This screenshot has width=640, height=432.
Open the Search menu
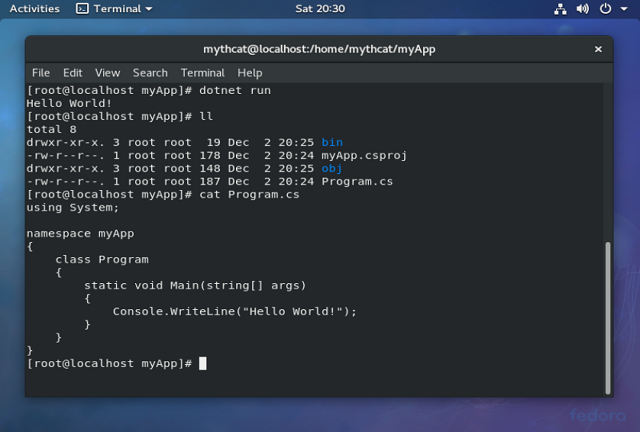point(150,73)
